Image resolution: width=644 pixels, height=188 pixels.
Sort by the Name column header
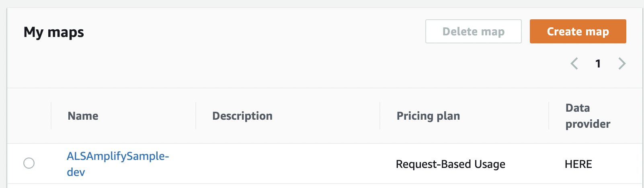(x=83, y=116)
